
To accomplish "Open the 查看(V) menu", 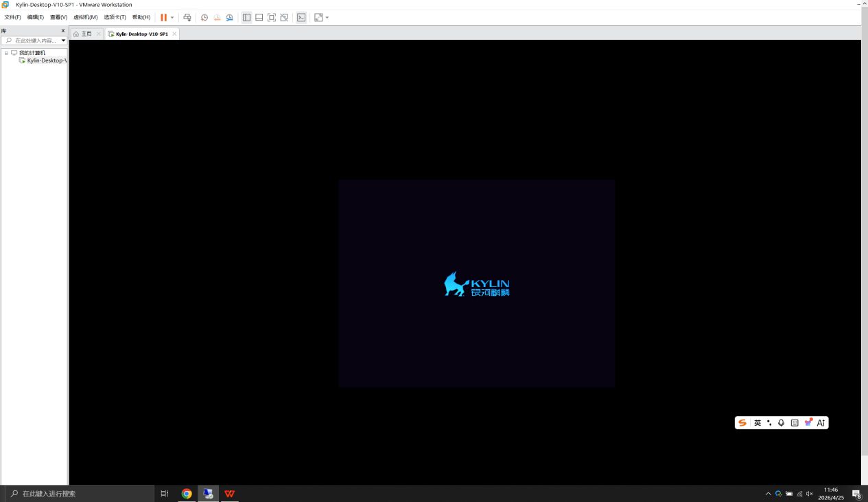I will [x=58, y=17].
